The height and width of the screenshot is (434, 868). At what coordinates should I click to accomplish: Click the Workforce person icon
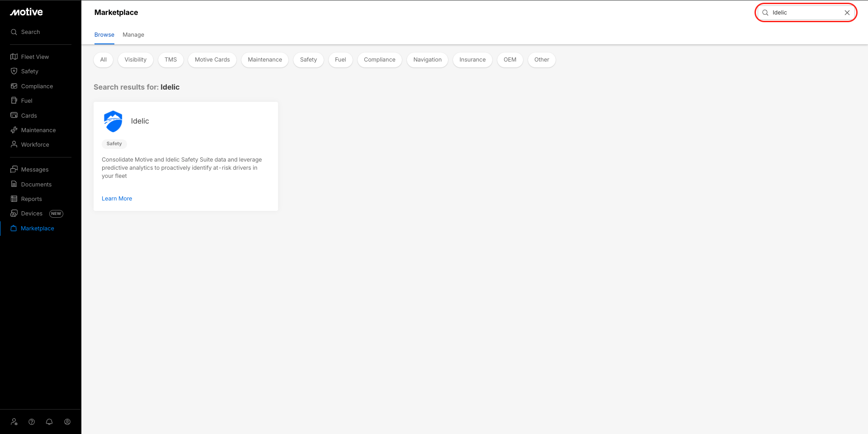coord(14,144)
